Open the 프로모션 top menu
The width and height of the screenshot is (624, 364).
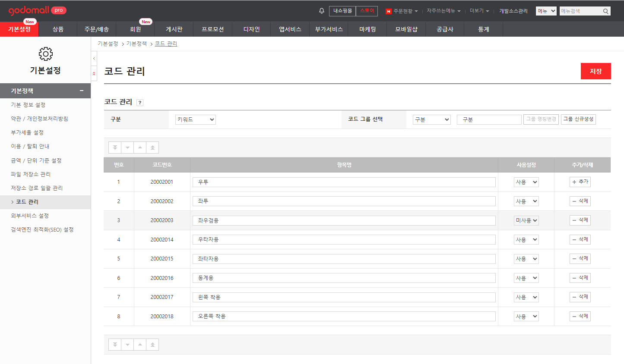tap(212, 29)
